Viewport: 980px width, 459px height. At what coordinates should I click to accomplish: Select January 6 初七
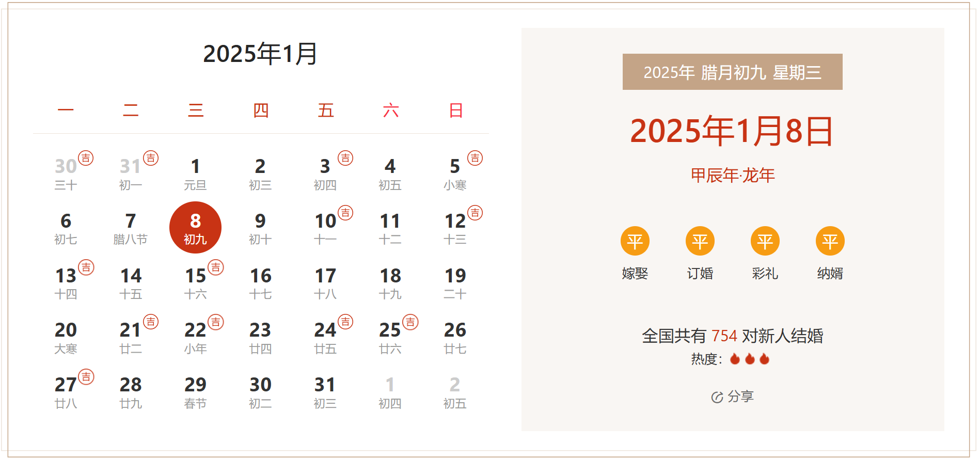coord(66,229)
